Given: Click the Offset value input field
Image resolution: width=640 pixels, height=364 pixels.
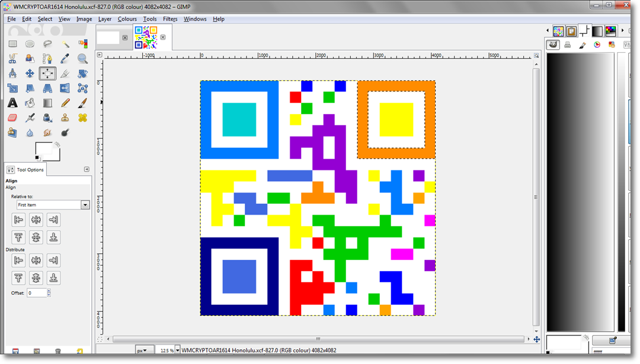Looking at the screenshot, I should (37, 292).
